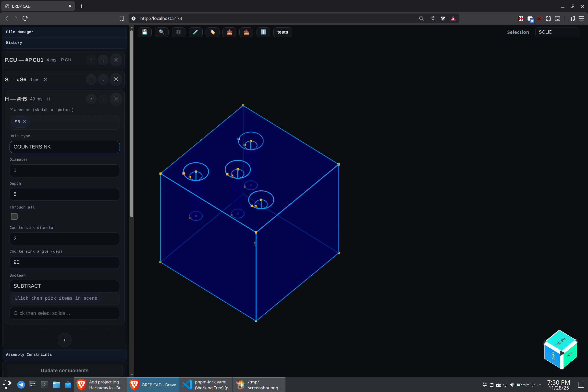Open the info icon in toolbar
The width and height of the screenshot is (588, 392).
[x=263, y=32]
